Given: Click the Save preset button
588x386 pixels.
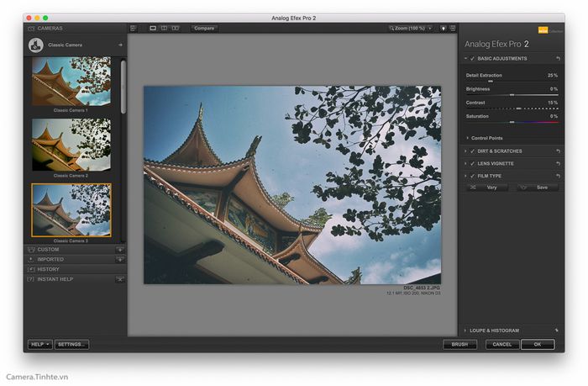Looking at the screenshot, I should coord(538,188).
